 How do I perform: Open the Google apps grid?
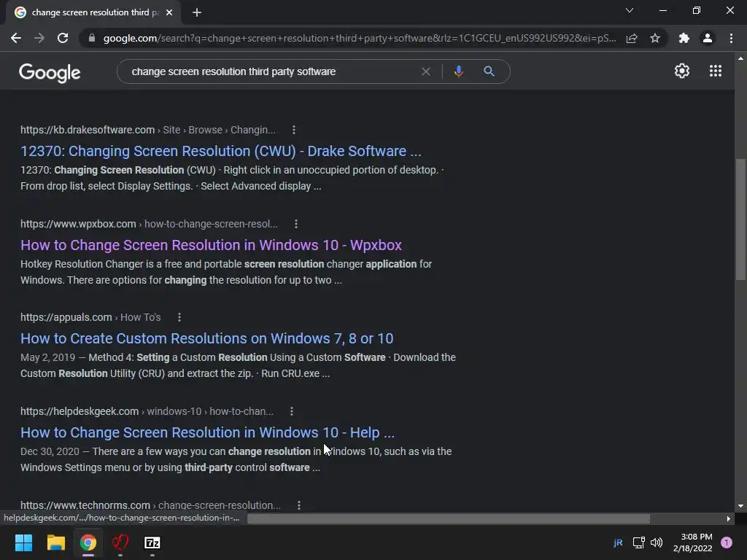(x=715, y=71)
